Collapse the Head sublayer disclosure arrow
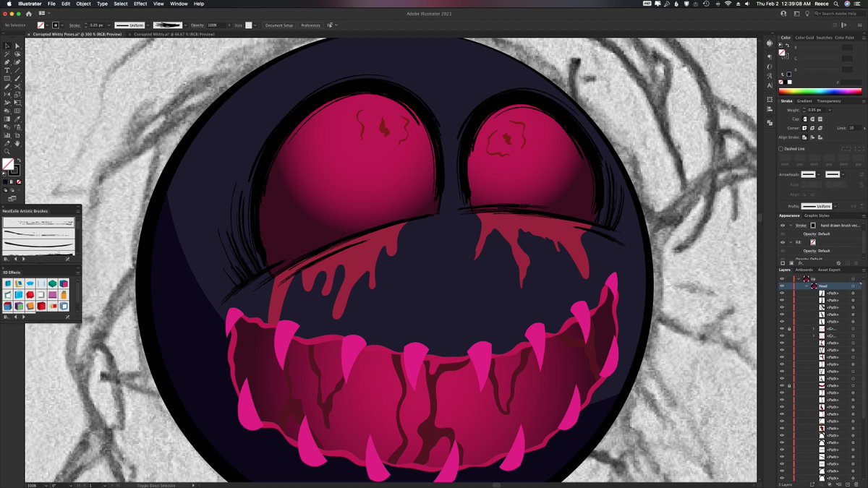The width and height of the screenshot is (868, 488). (x=807, y=286)
